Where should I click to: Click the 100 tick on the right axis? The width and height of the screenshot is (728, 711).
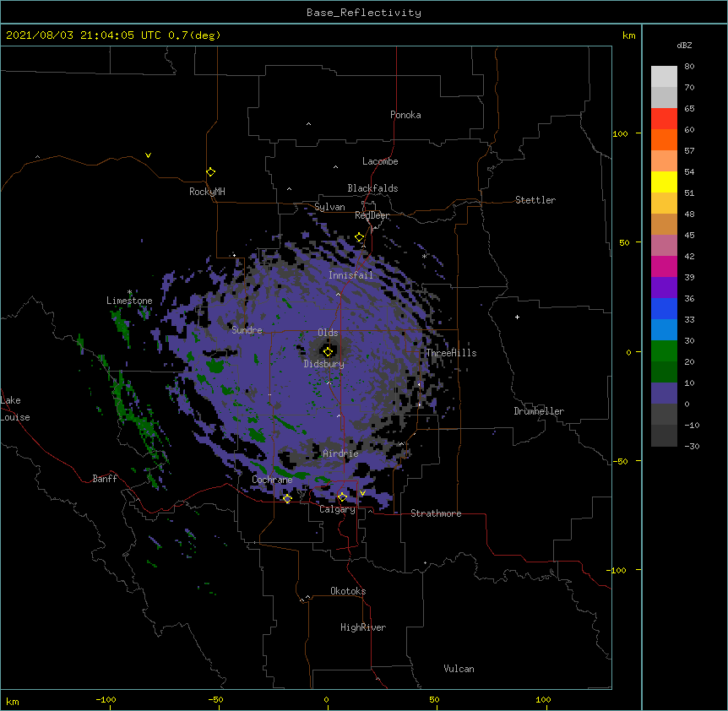(620, 133)
